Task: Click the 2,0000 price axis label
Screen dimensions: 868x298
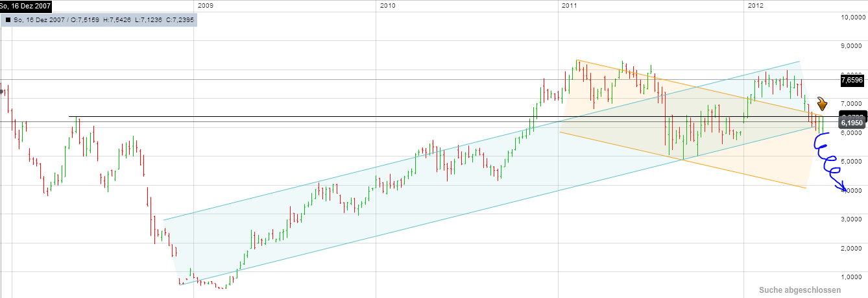Action: (x=853, y=247)
